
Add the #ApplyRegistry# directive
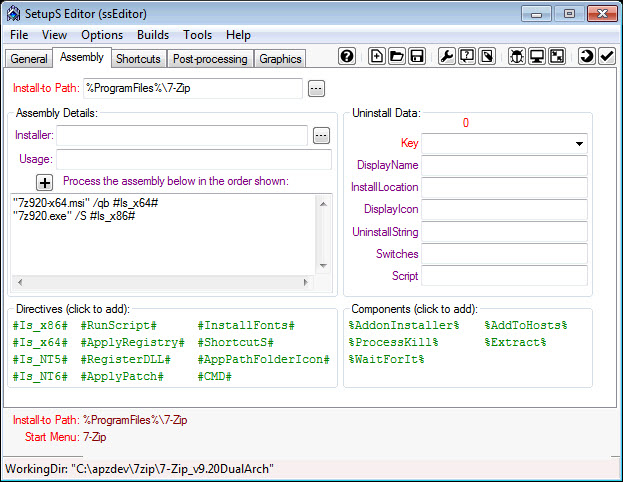[x=133, y=343]
